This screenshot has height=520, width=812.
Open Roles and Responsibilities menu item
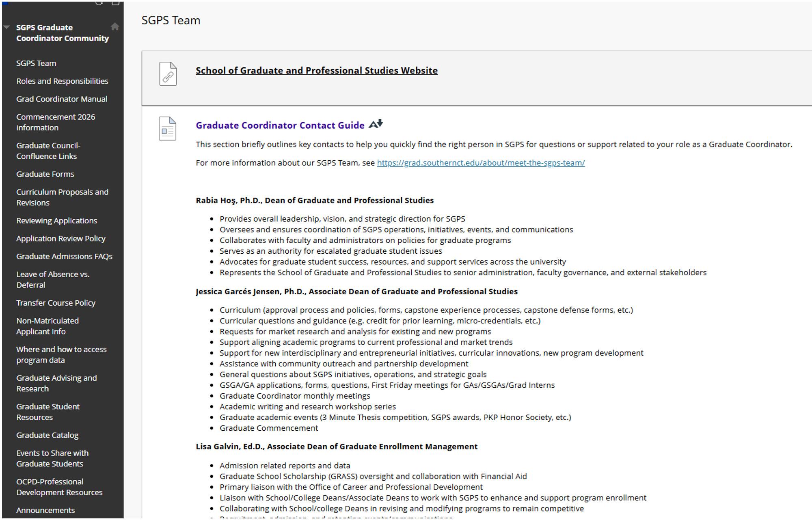click(62, 81)
